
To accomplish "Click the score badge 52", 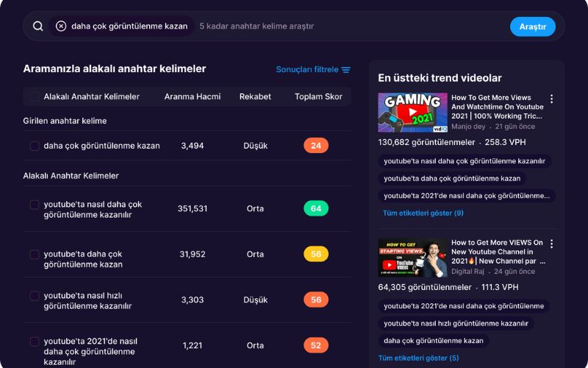I will pos(316,345).
